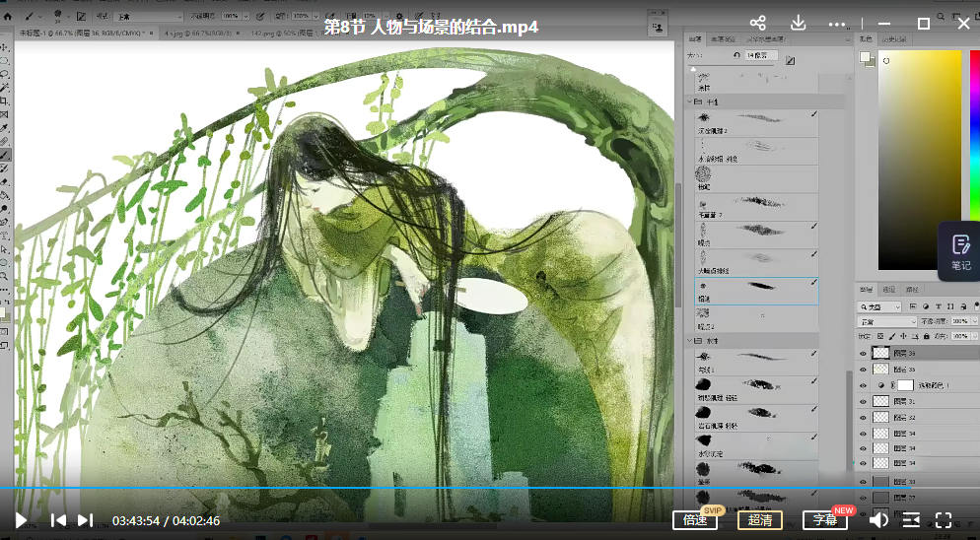Go to the previous video
The width and height of the screenshot is (980, 540).
[58, 520]
